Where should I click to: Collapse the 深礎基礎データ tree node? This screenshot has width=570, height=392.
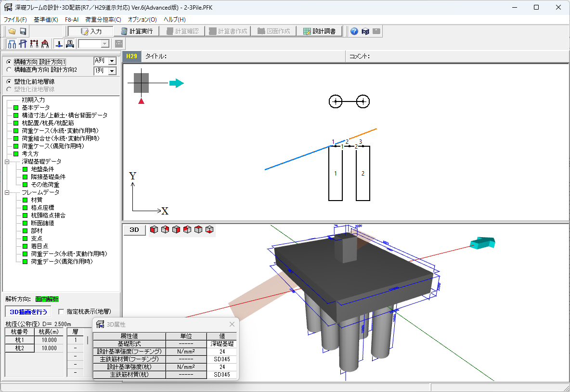7,162
